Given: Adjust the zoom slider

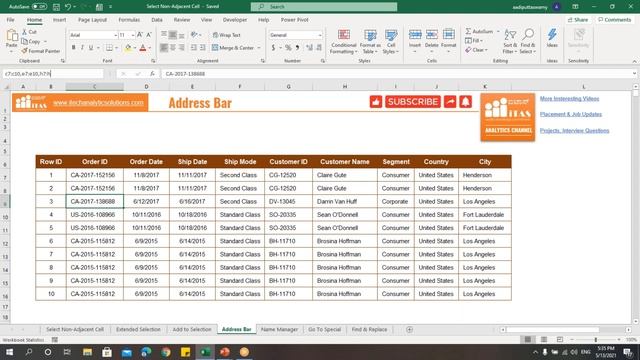Looking at the screenshot, I should point(596,340).
